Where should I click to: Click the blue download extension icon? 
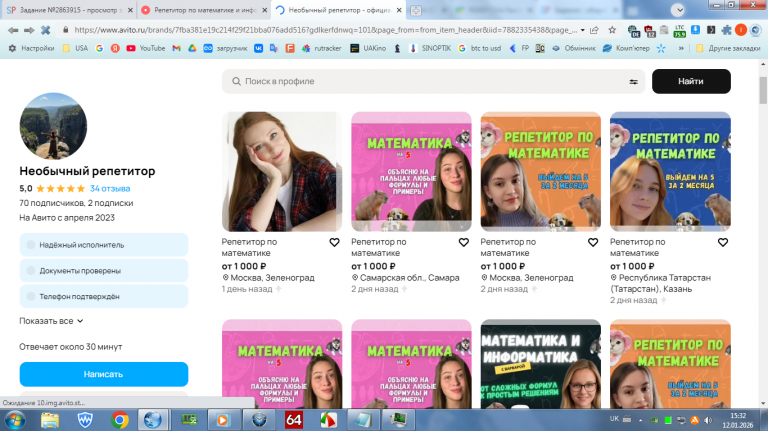(x=695, y=30)
